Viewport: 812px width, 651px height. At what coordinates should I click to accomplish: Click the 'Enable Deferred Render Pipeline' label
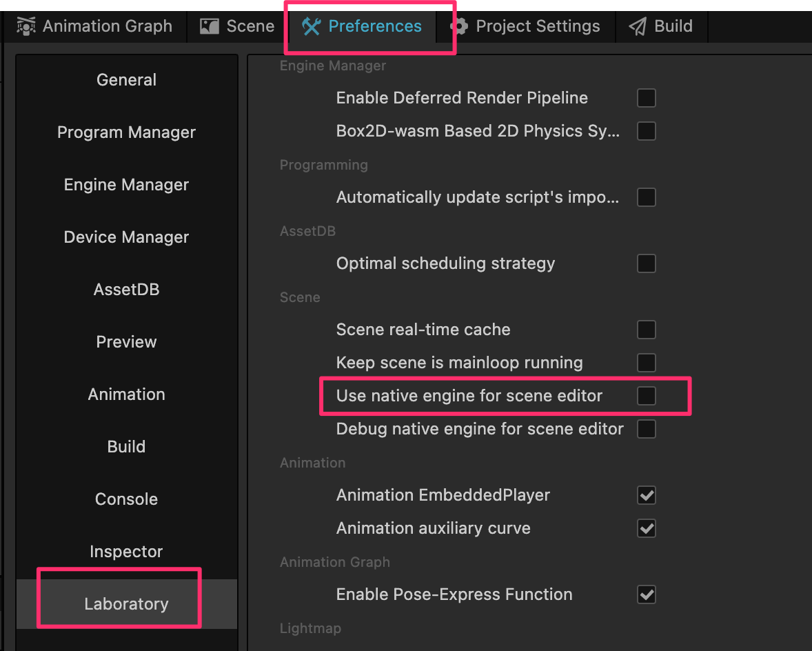coord(462,98)
